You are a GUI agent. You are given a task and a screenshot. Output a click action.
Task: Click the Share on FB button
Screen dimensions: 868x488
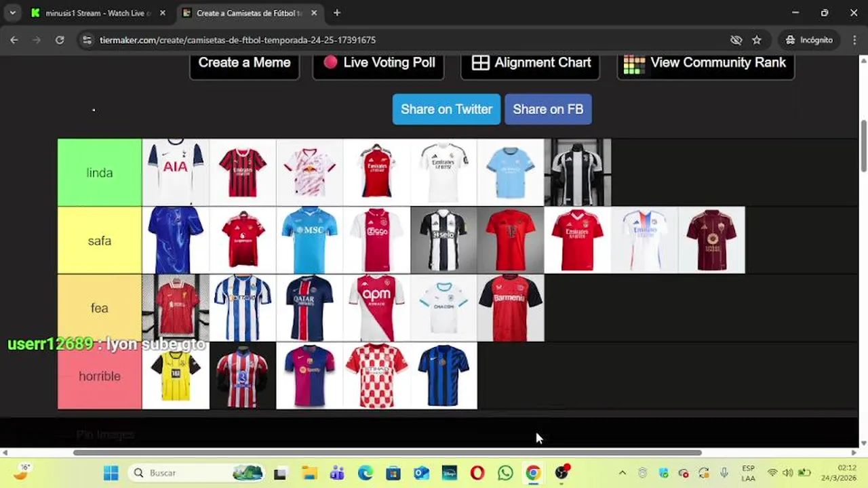tap(548, 109)
